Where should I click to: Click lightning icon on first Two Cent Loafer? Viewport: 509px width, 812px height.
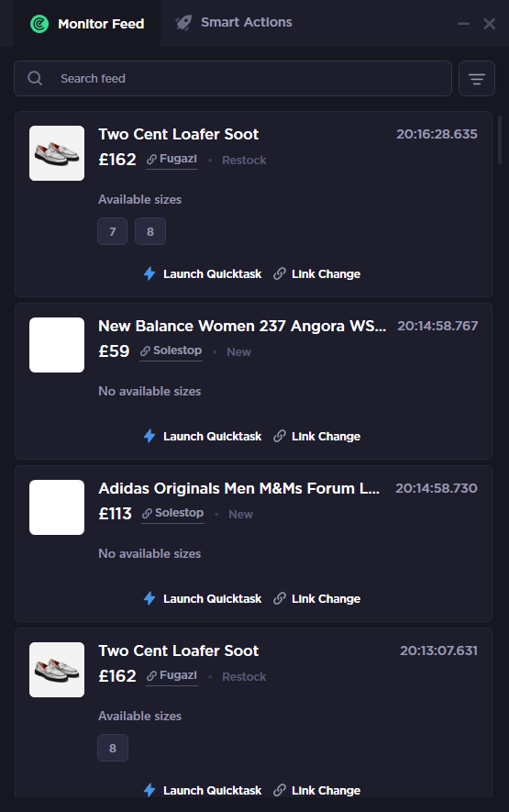tap(149, 273)
